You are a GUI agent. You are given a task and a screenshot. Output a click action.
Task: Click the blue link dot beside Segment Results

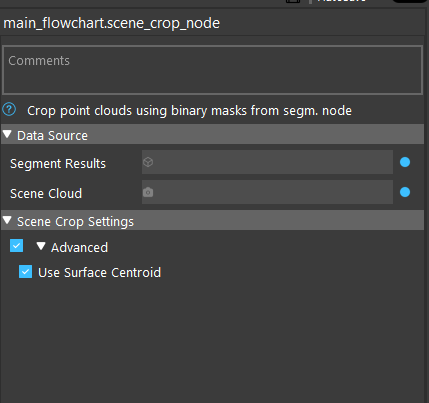(x=405, y=162)
